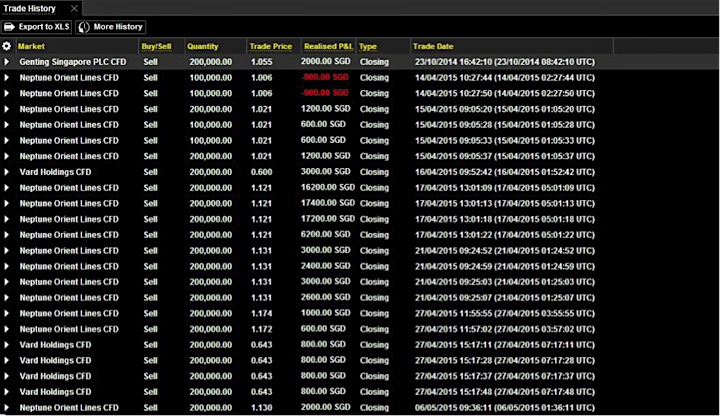
Task: Expand the trade row dated 15/04/2015 09:05:37
Action: point(6,156)
